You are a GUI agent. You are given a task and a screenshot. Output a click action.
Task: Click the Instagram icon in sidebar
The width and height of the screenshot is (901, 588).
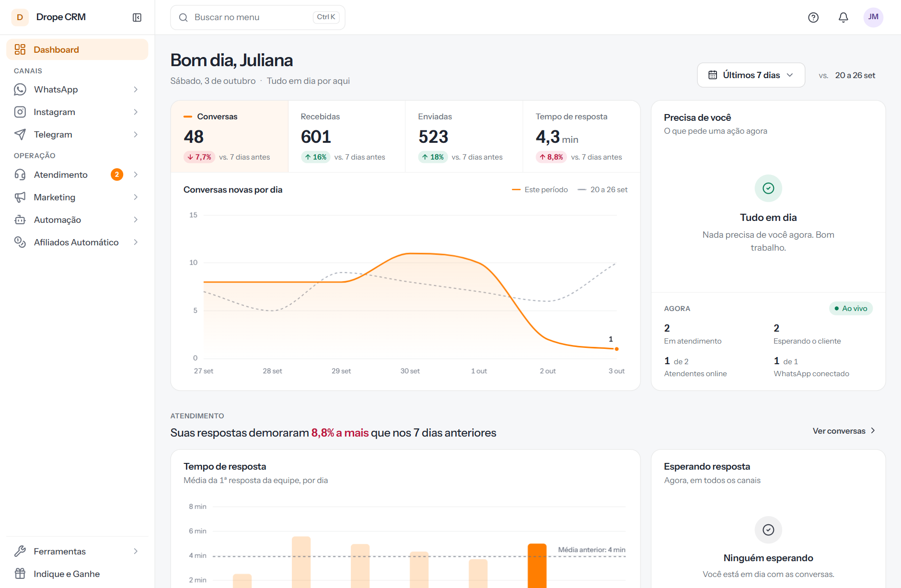[x=20, y=112]
